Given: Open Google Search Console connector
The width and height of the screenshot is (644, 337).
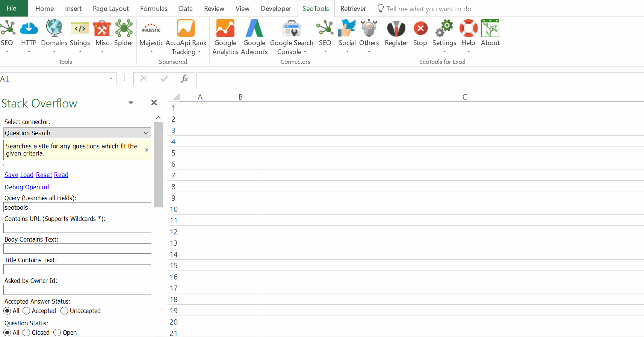Looking at the screenshot, I should (x=292, y=29).
